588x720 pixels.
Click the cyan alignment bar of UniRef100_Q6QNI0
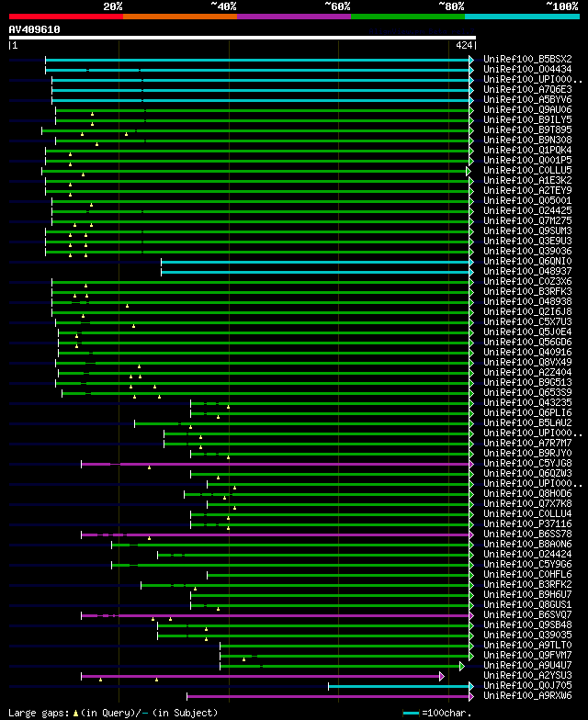point(315,263)
